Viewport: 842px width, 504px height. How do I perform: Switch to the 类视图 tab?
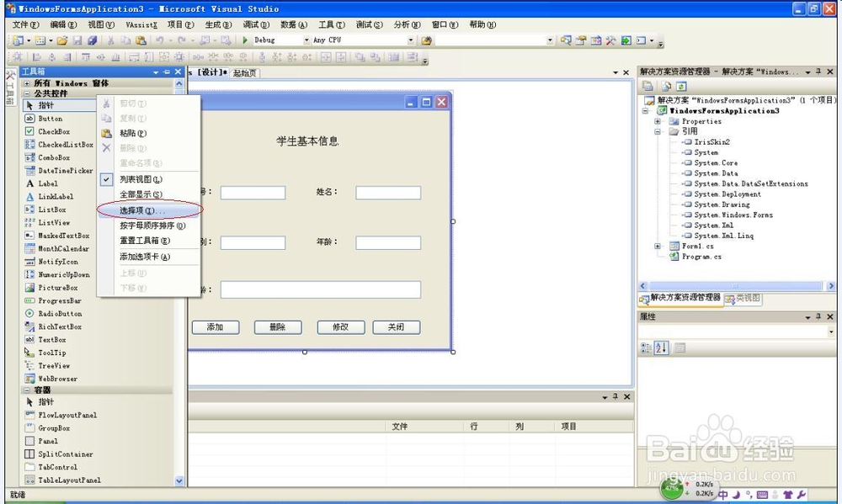[743, 299]
